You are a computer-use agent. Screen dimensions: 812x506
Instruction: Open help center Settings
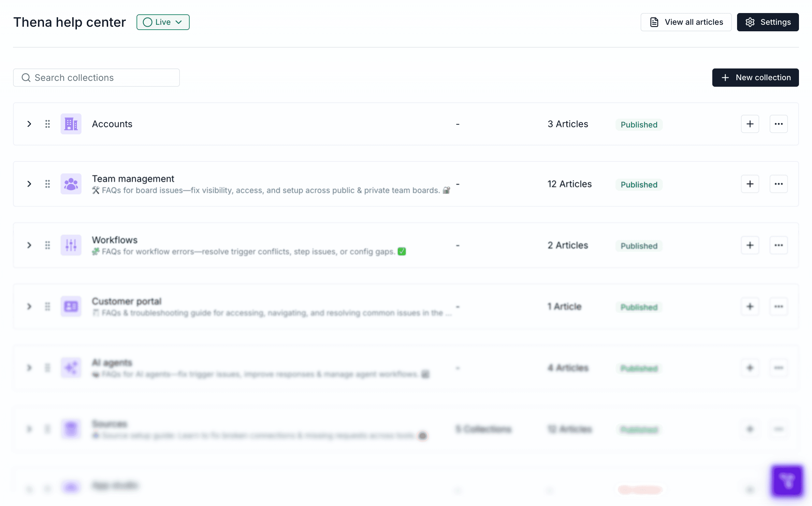click(x=767, y=22)
